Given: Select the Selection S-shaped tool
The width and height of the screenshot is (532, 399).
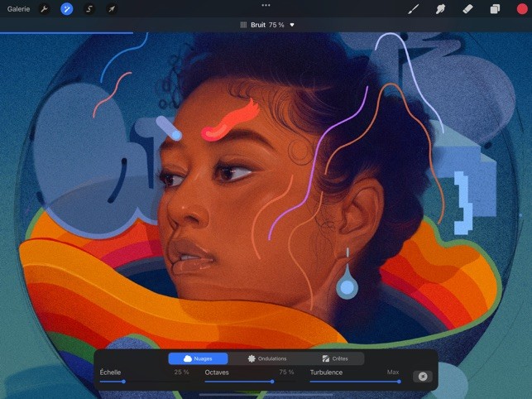Looking at the screenshot, I should pos(89,9).
